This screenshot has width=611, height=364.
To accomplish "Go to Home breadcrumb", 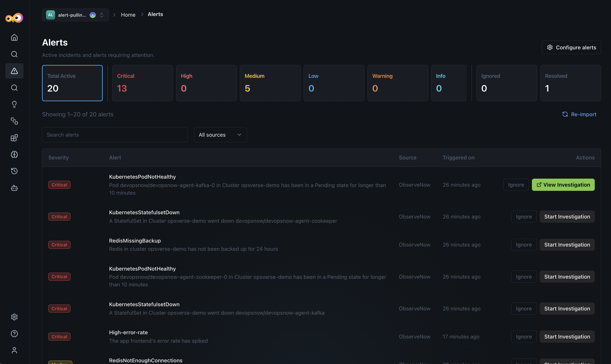I will pyautogui.click(x=128, y=15).
